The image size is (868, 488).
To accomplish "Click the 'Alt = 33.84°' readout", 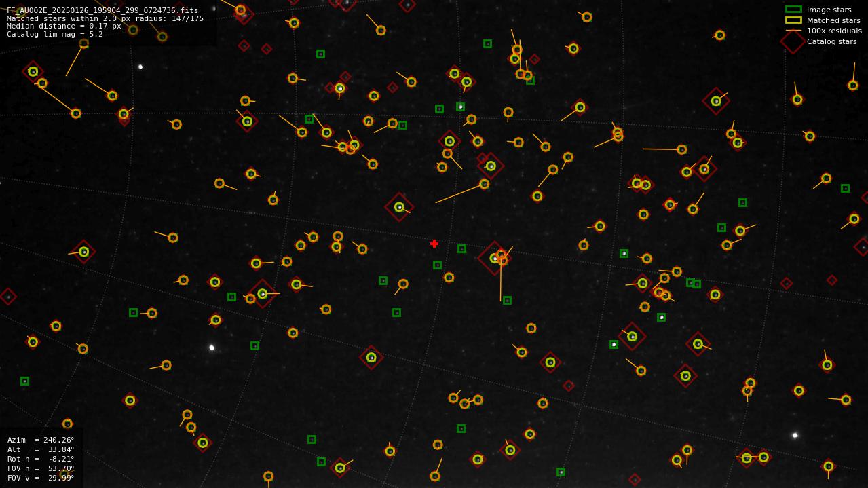I will point(41,449).
